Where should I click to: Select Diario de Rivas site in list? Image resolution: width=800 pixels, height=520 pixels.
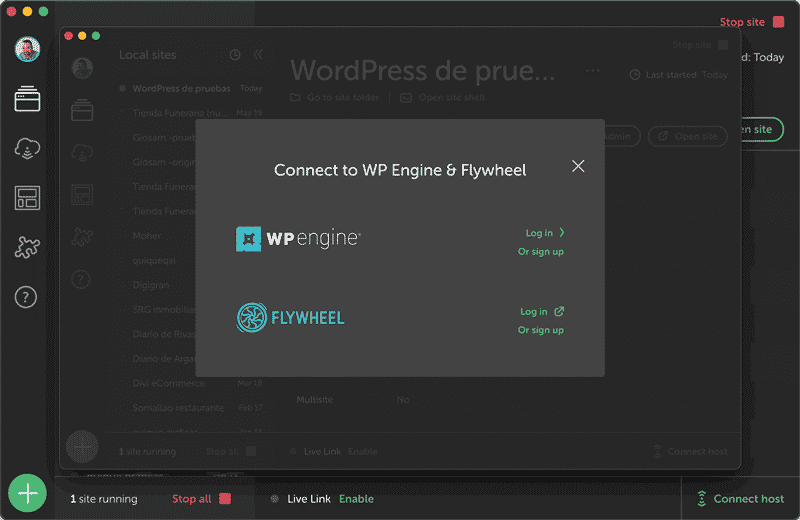[164, 334]
